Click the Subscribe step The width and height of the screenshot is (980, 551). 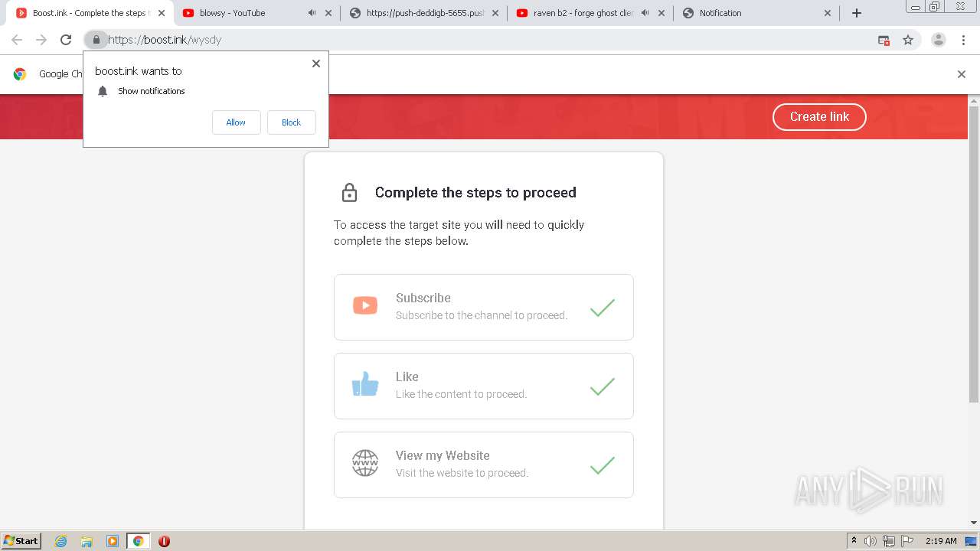[x=484, y=307]
